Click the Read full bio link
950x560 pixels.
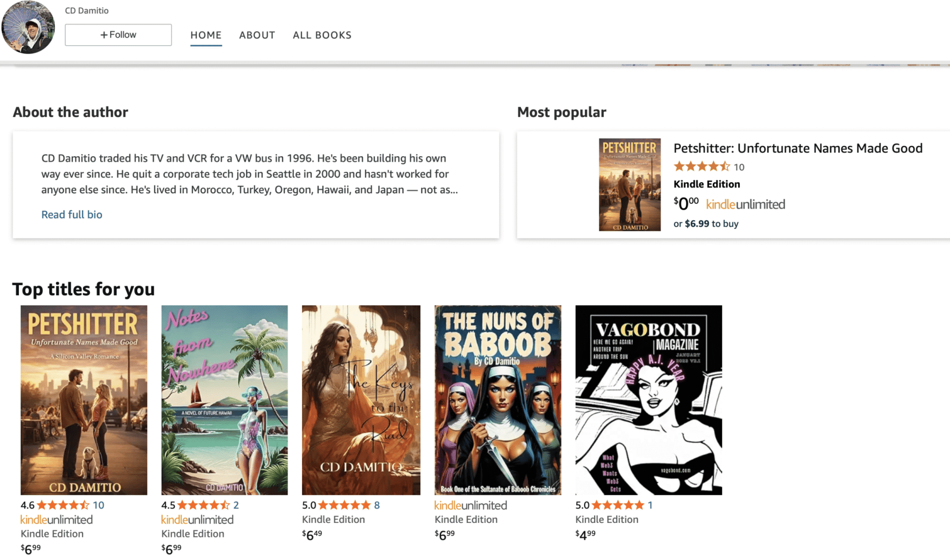[x=72, y=214]
